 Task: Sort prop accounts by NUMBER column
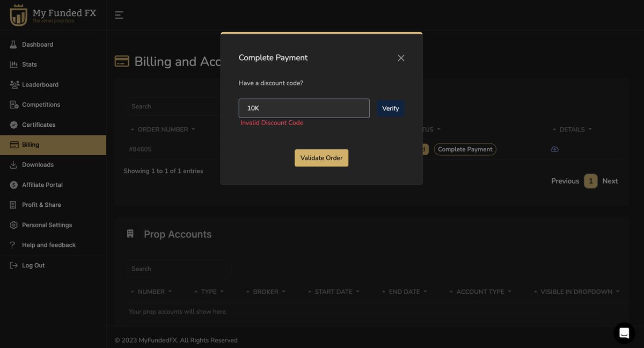151,292
